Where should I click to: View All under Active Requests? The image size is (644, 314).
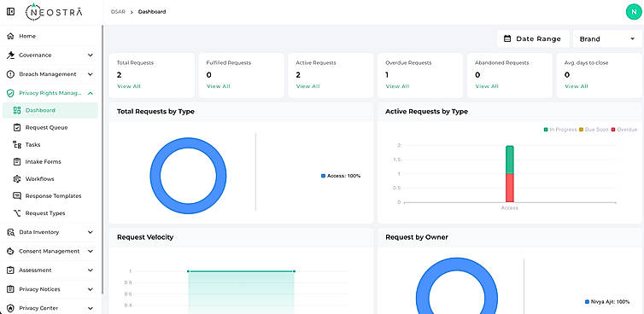point(307,86)
